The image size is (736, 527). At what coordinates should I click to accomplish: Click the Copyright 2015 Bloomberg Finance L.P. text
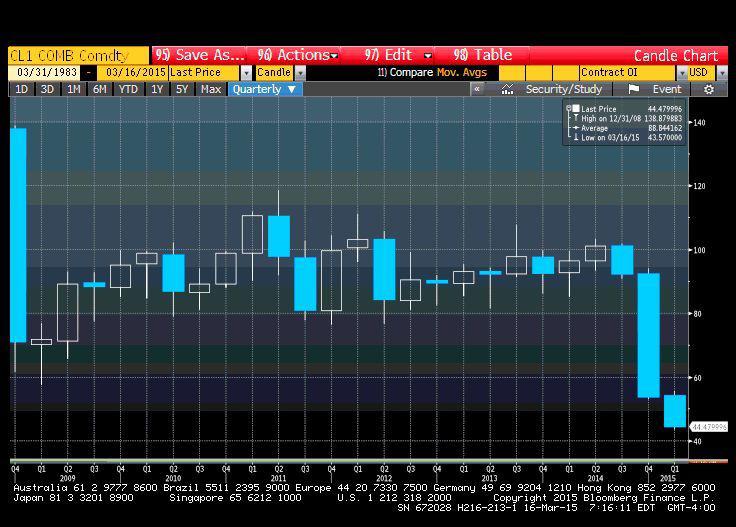pyautogui.click(x=604, y=498)
